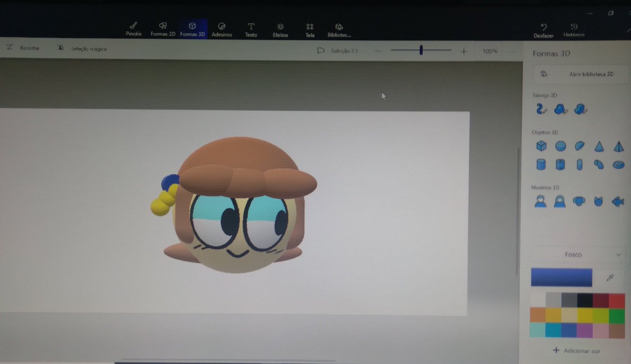The width and height of the screenshot is (631, 364).
Task: Select the hemisphere 3D object
Action: (579, 146)
